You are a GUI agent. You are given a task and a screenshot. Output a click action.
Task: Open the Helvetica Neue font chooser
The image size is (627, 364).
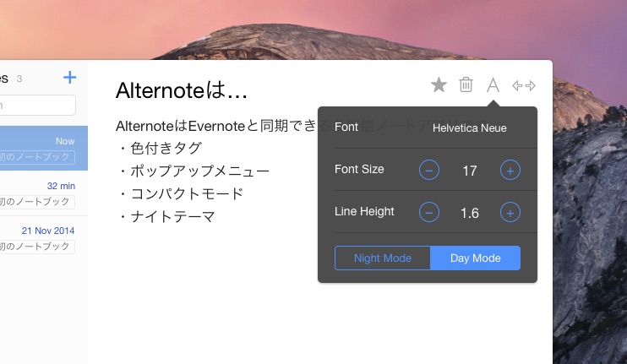[470, 128]
